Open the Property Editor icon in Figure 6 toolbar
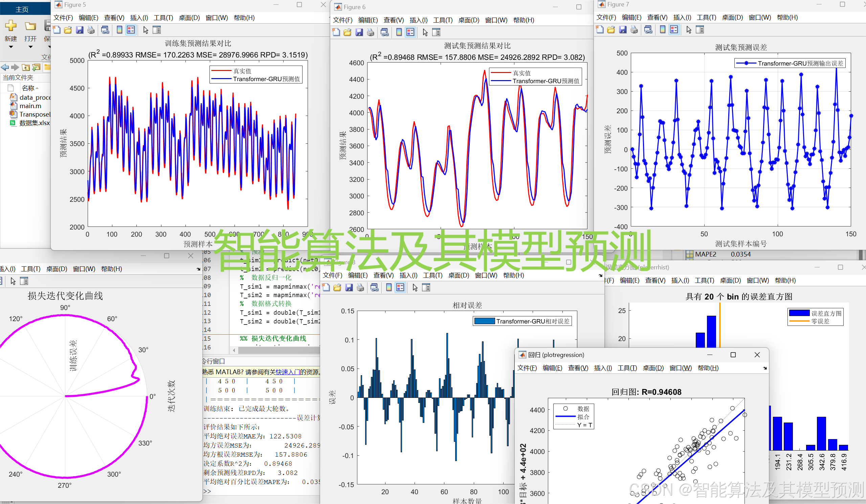The height and width of the screenshot is (504, 866). [x=437, y=32]
